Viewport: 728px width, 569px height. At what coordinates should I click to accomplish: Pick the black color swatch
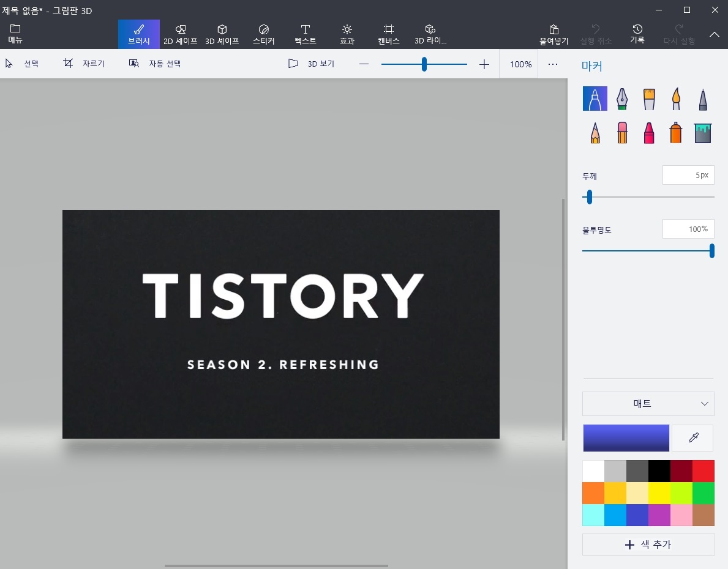click(x=659, y=471)
